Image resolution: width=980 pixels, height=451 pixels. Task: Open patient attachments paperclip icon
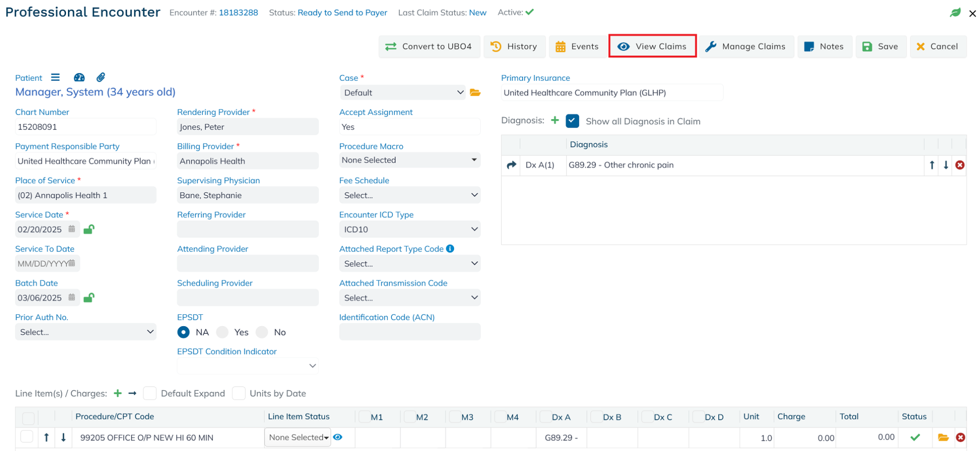click(100, 77)
